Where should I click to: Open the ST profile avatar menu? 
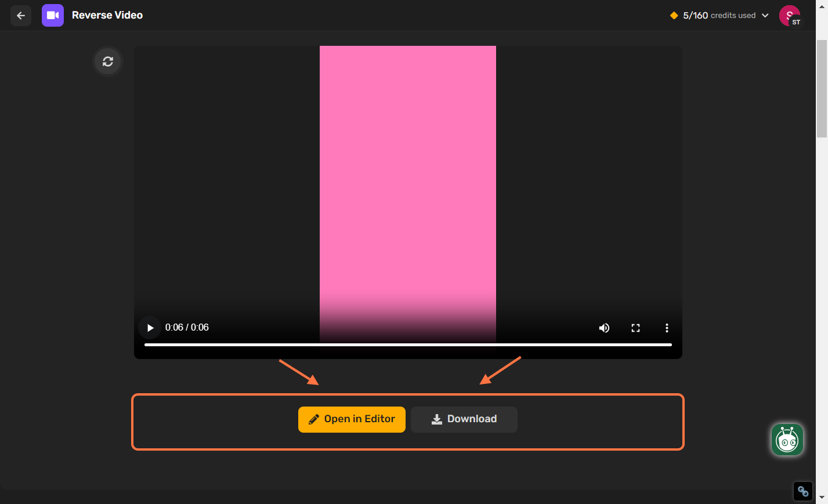[790, 16]
